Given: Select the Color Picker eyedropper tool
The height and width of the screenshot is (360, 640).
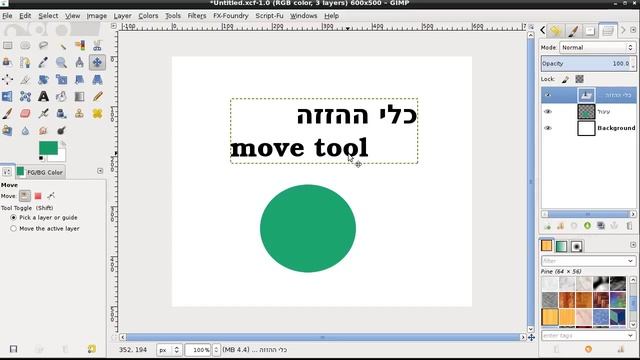Looking at the screenshot, I should click(43, 62).
